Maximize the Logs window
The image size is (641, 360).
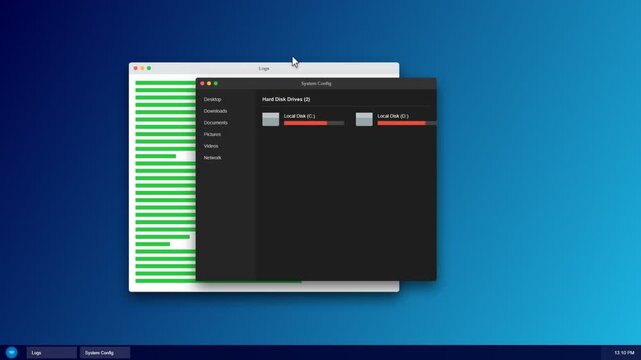point(149,68)
